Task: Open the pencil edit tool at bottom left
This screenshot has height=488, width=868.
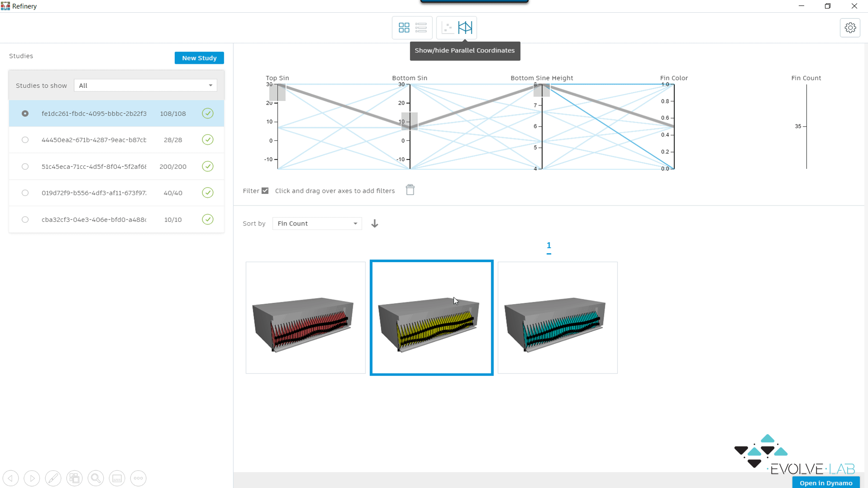Action: [53, 478]
